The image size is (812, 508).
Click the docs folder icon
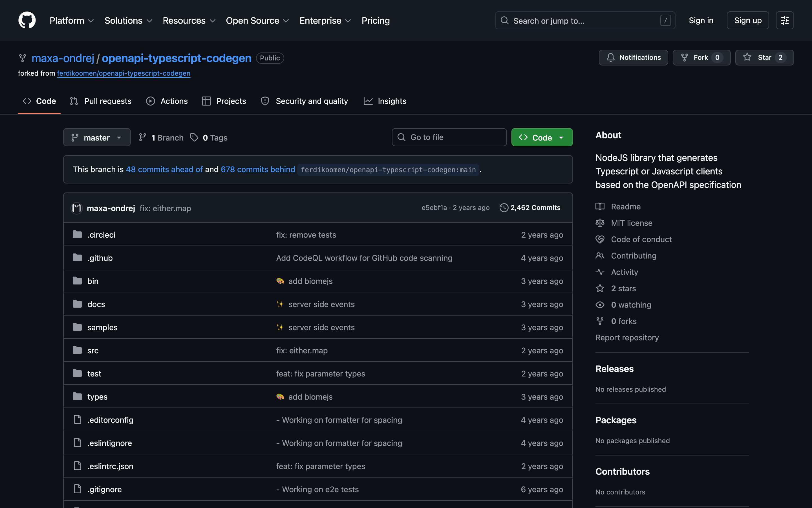[x=77, y=304]
